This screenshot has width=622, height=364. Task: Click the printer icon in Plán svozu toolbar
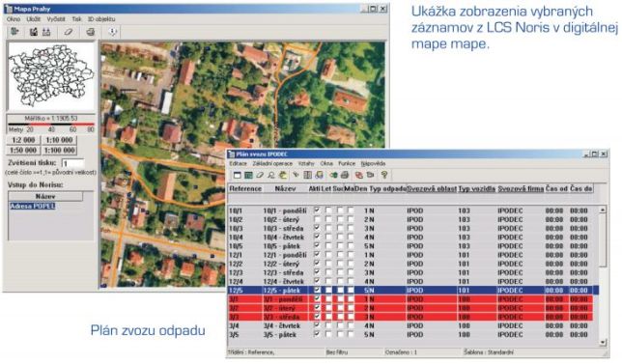pyautogui.click(x=344, y=175)
